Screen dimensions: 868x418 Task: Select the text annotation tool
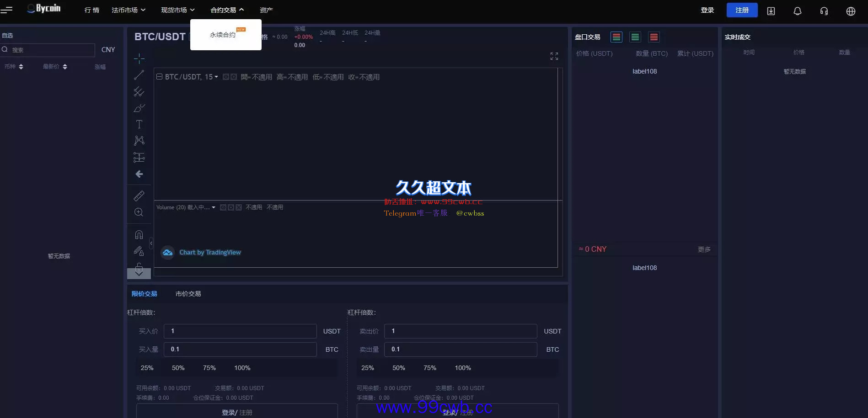pyautogui.click(x=139, y=124)
